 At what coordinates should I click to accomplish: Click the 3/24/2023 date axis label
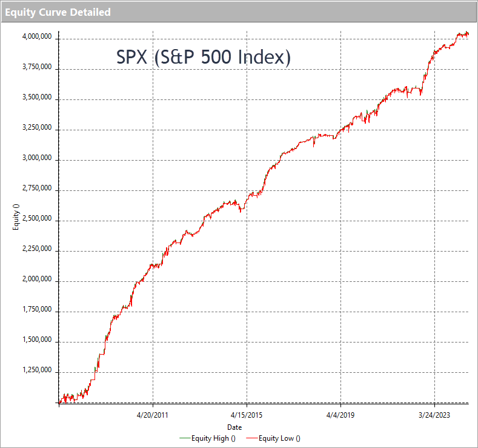pyautogui.click(x=434, y=415)
